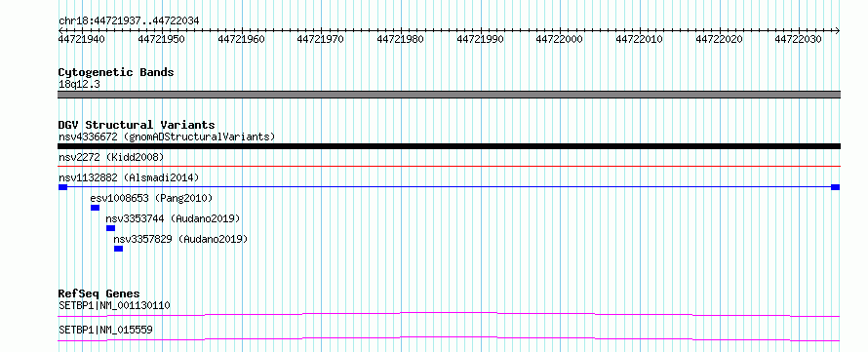Click the red nsv2272 variant line
The width and height of the screenshot is (868, 352).
point(449,166)
